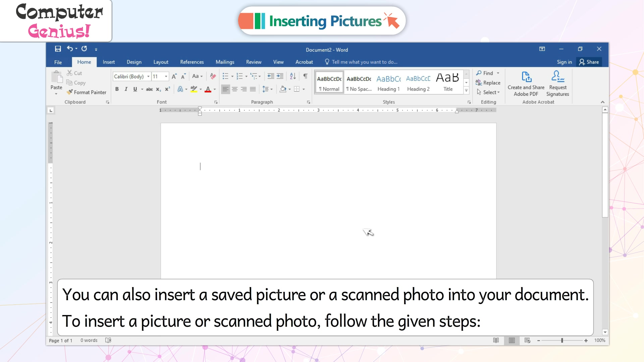Viewport: 644px width, 362px height.
Task: Open the font size dropdown
Action: 166,76
